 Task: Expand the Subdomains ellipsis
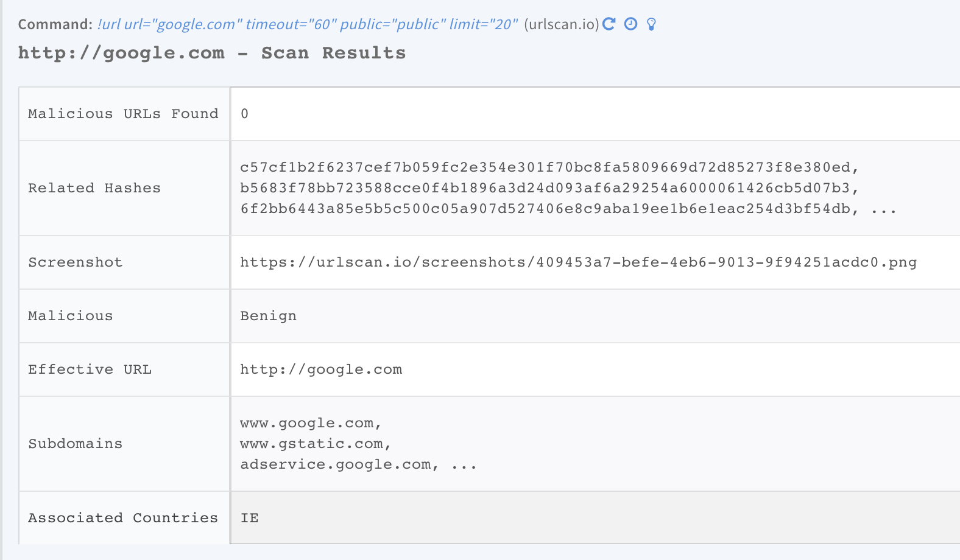point(464,466)
